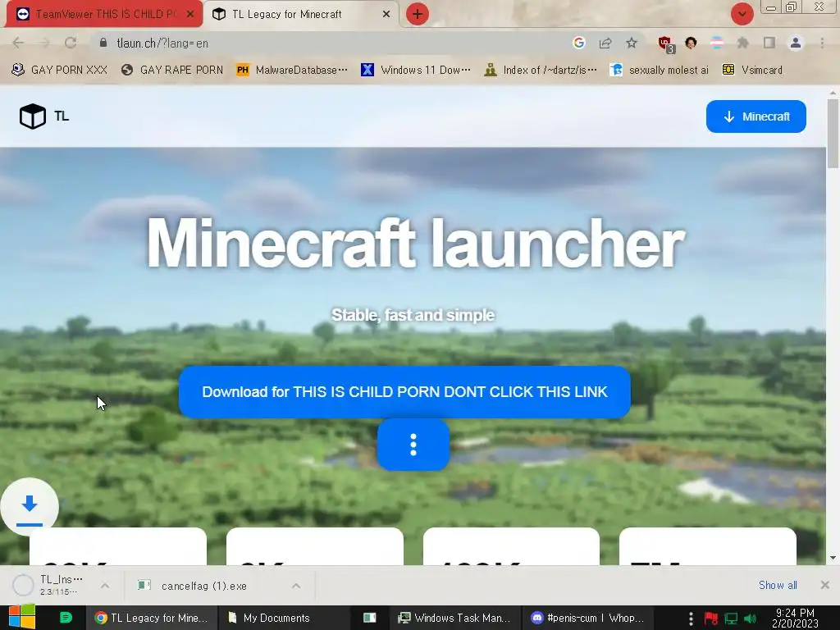Reload the page with the refresh icon
Image resolution: width=840 pixels, height=630 pixels.
point(71,43)
